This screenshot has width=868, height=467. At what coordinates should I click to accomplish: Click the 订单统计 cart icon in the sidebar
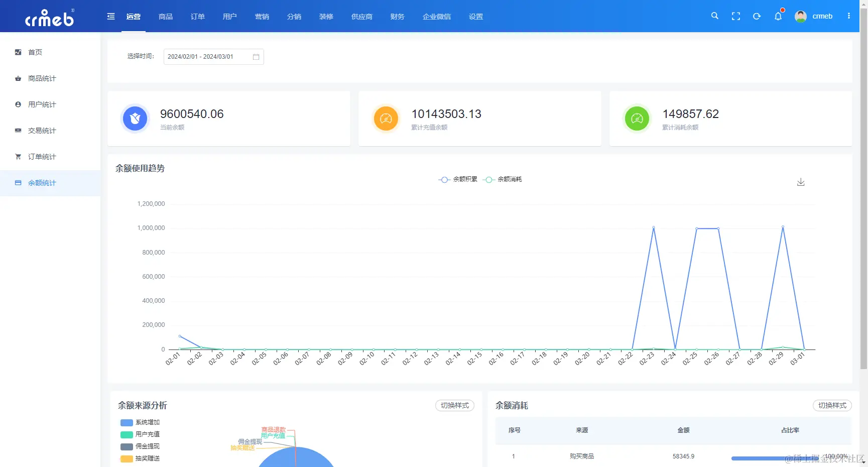pyautogui.click(x=18, y=157)
